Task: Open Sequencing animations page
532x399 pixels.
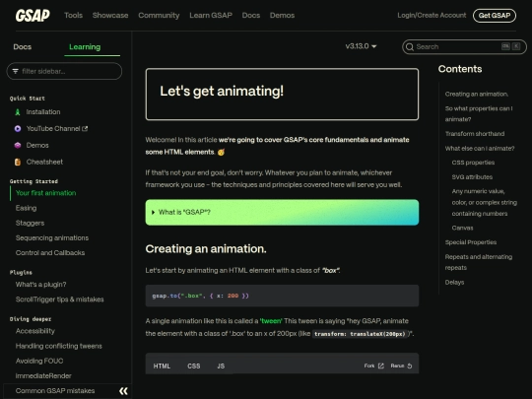Action: point(52,237)
